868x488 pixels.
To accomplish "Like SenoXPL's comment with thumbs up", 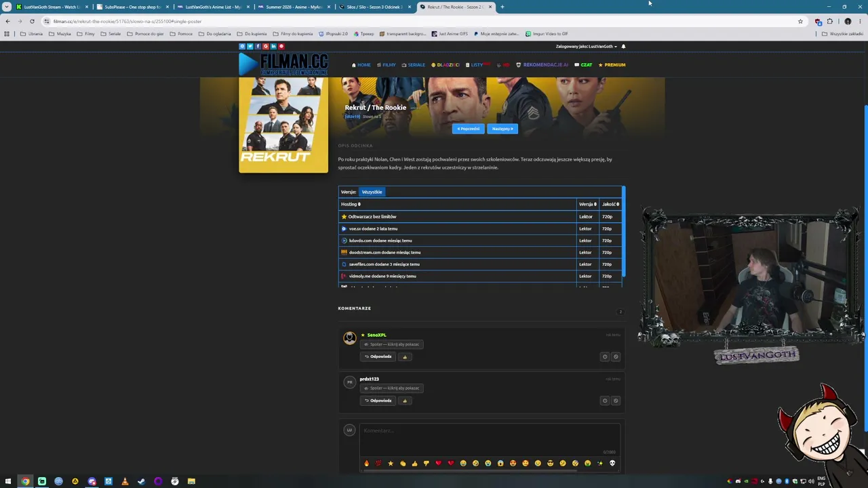I will click(x=405, y=357).
